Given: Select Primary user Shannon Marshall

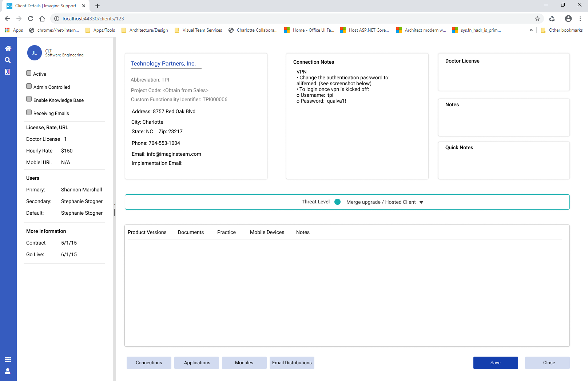Looking at the screenshot, I should tap(82, 190).
